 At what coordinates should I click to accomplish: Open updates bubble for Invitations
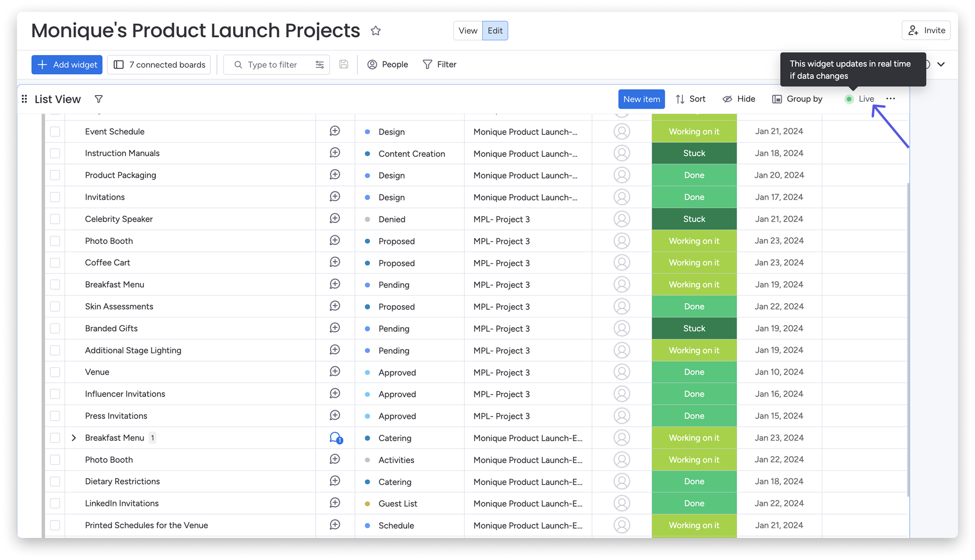335,197
